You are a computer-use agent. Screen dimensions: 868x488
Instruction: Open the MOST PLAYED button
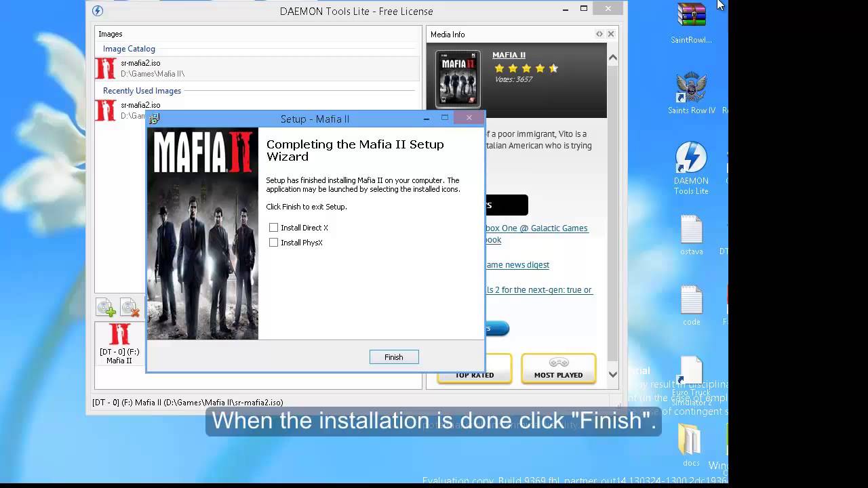point(559,369)
